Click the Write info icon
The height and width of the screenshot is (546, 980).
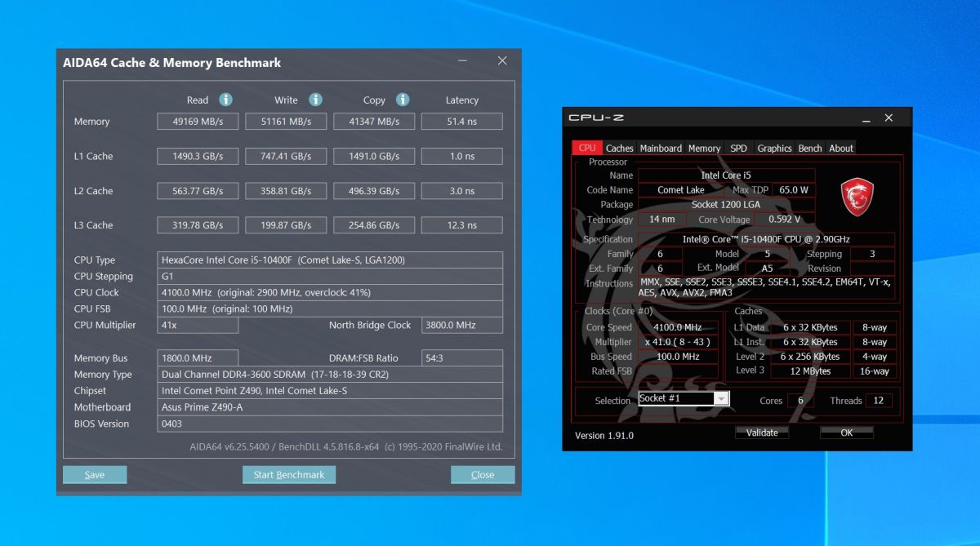click(315, 100)
